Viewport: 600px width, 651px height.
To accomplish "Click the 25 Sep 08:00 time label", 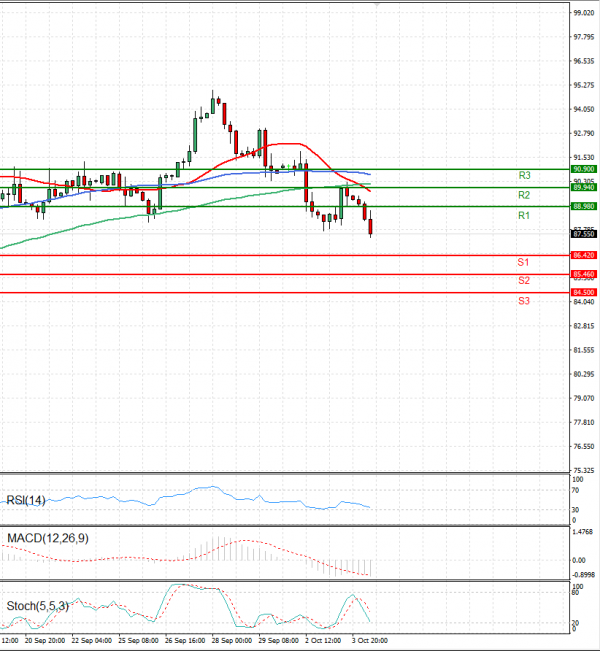I will 139,641.
